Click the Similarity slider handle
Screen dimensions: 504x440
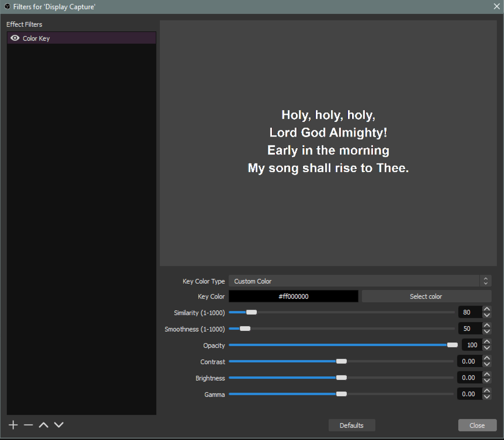coord(251,312)
